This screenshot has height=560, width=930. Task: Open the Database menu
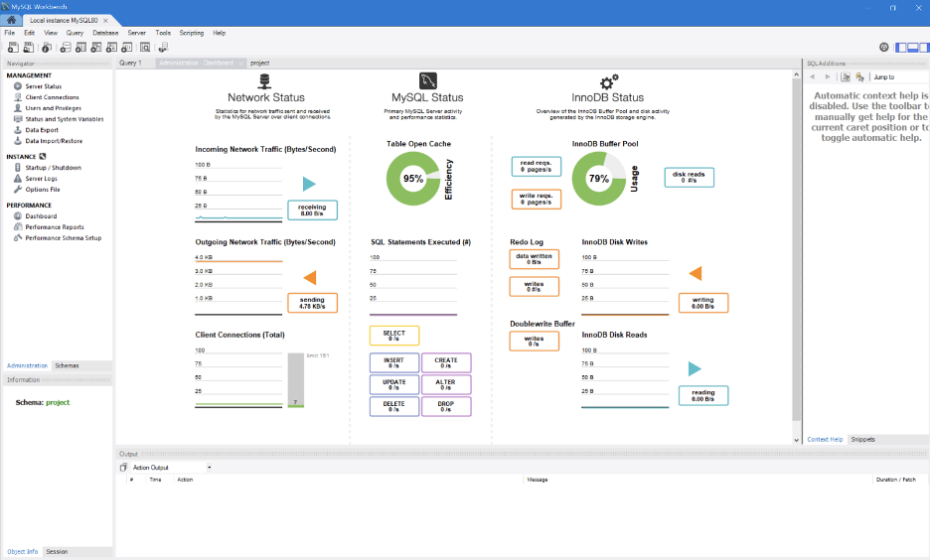pos(105,33)
